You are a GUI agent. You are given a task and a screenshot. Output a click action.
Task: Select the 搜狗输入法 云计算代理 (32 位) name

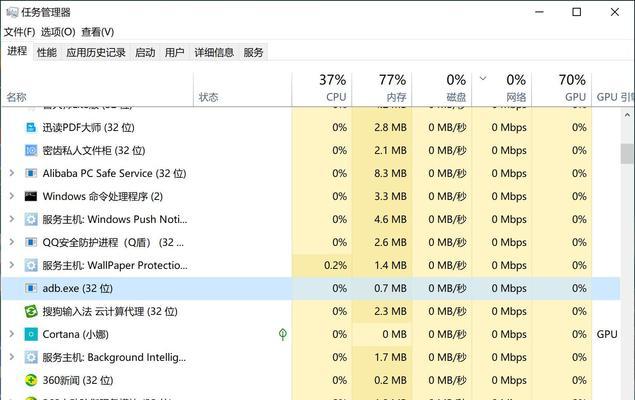coord(110,311)
